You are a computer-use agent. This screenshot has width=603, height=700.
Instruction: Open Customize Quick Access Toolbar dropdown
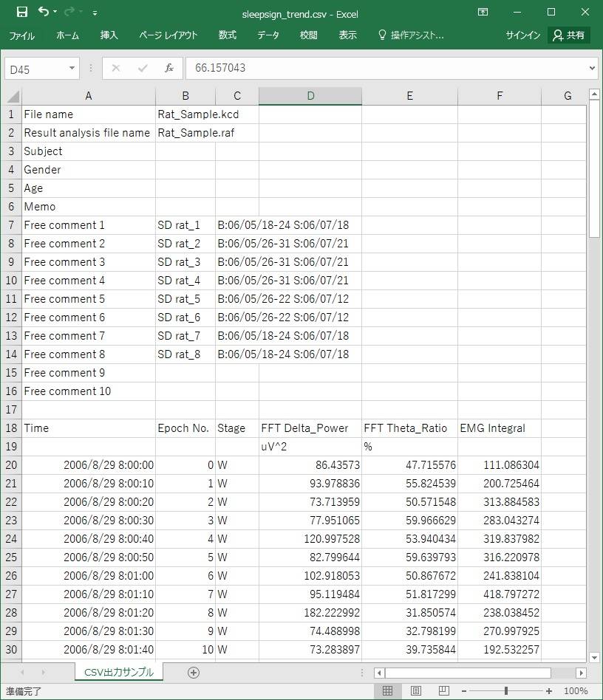tap(95, 13)
